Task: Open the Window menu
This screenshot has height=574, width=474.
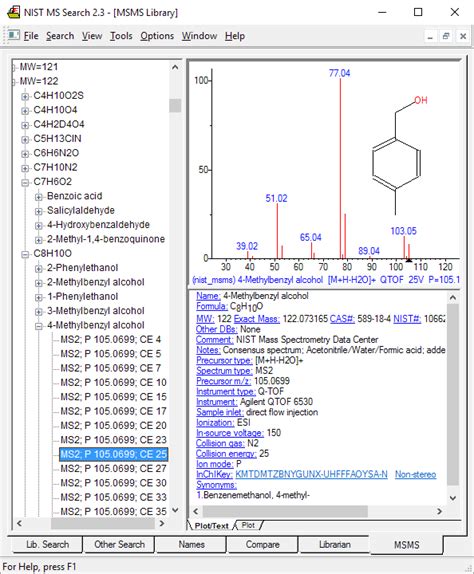Action: click(x=199, y=36)
